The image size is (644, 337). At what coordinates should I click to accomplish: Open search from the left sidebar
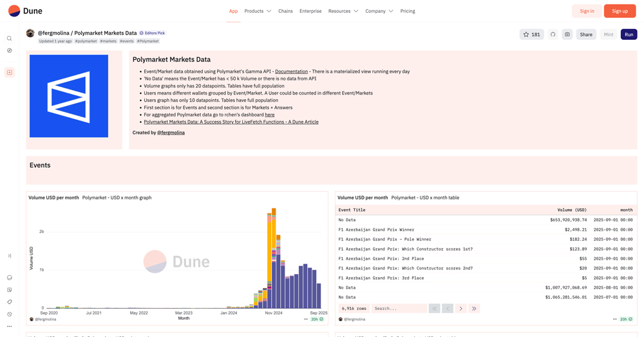click(10, 39)
